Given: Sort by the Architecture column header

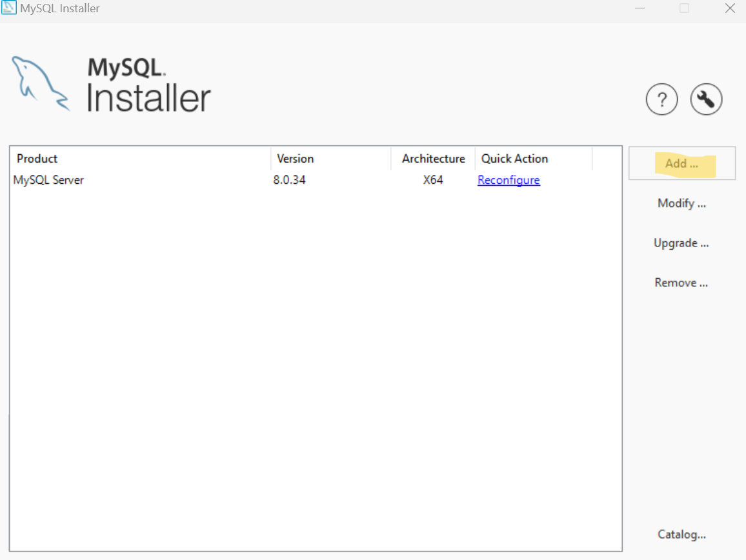Looking at the screenshot, I should pyautogui.click(x=433, y=159).
